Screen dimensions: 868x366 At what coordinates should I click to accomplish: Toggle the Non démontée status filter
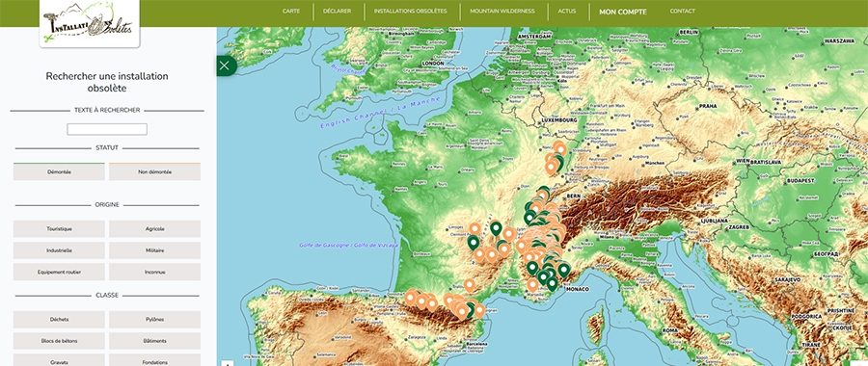tap(154, 171)
